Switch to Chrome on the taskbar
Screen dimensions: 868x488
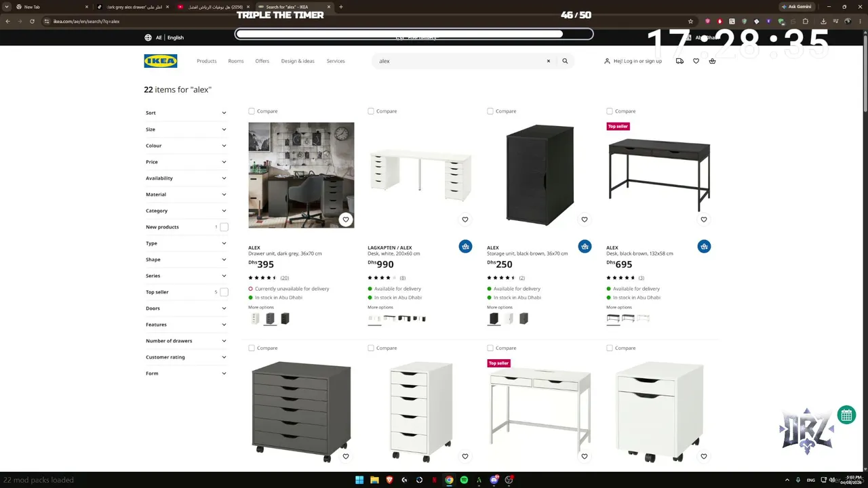coord(449,480)
